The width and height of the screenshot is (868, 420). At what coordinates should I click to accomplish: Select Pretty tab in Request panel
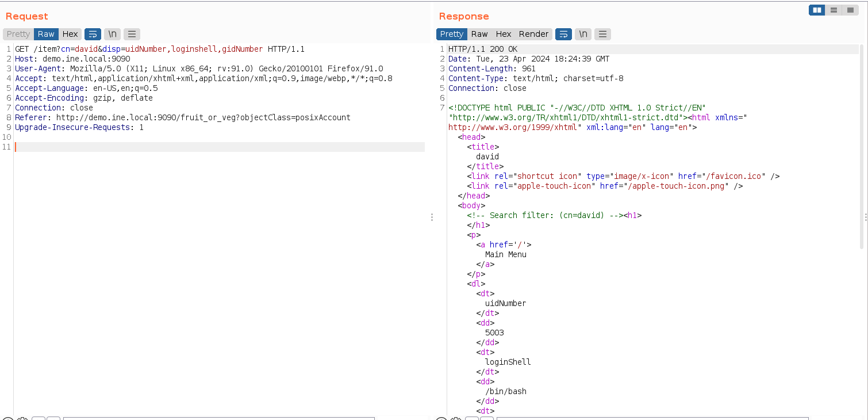[18, 34]
